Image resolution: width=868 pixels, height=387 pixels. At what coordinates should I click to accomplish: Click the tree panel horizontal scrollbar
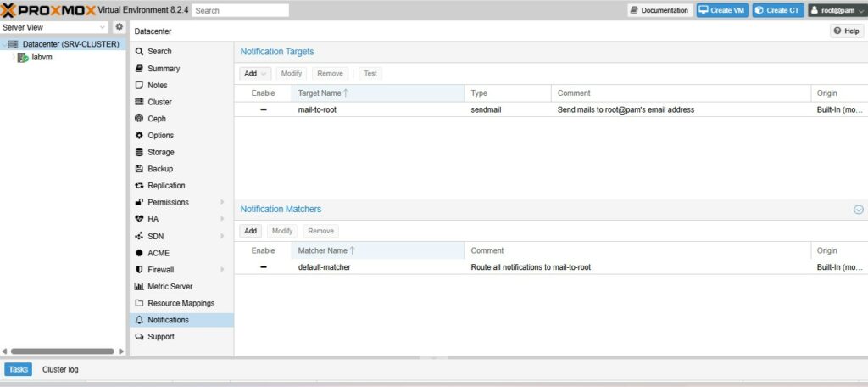click(x=63, y=351)
